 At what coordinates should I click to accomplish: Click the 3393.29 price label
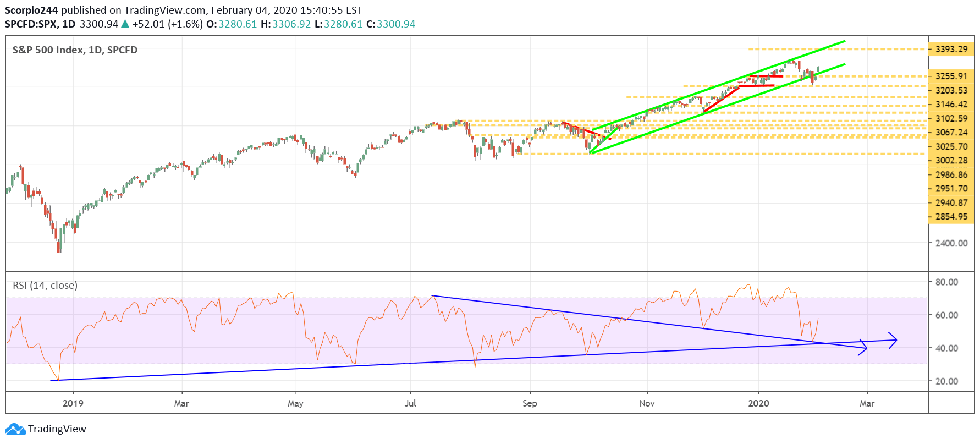(951, 49)
